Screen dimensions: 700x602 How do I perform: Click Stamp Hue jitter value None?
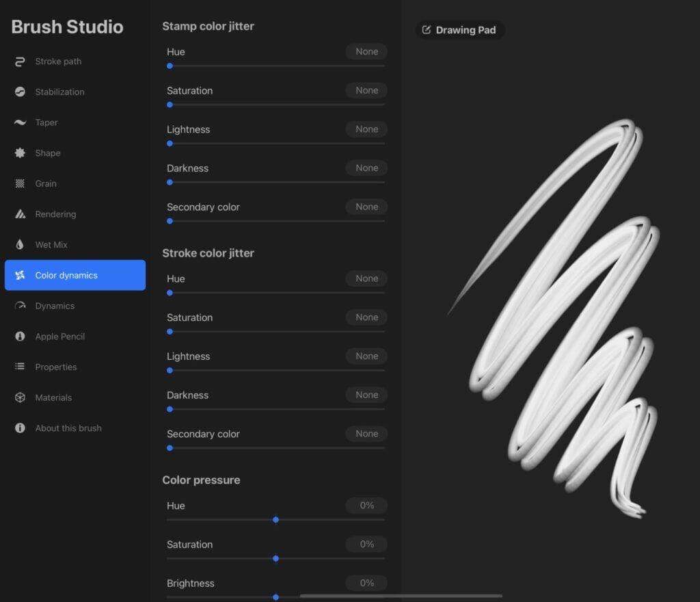click(366, 51)
